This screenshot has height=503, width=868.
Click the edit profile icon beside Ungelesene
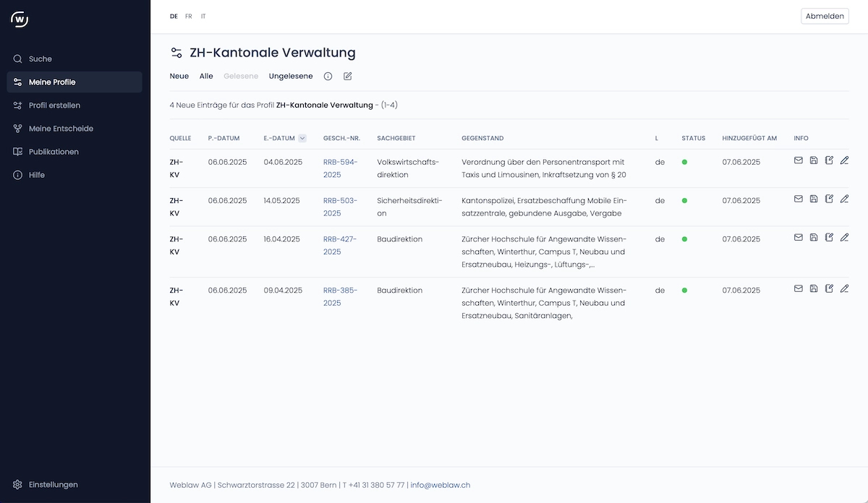tap(348, 76)
